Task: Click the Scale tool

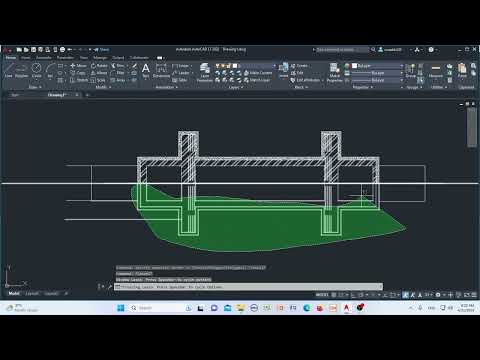Action: 98,80
